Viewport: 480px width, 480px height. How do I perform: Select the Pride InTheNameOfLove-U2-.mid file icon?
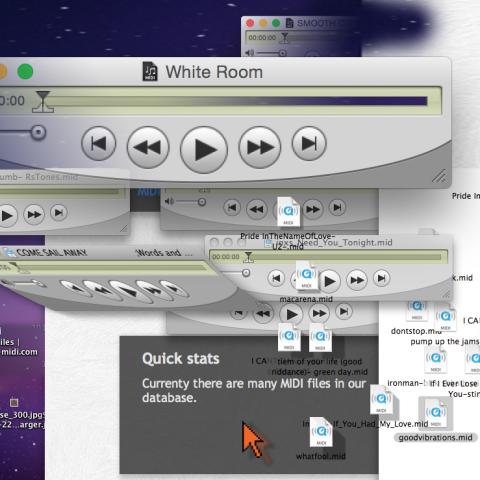coord(288,212)
